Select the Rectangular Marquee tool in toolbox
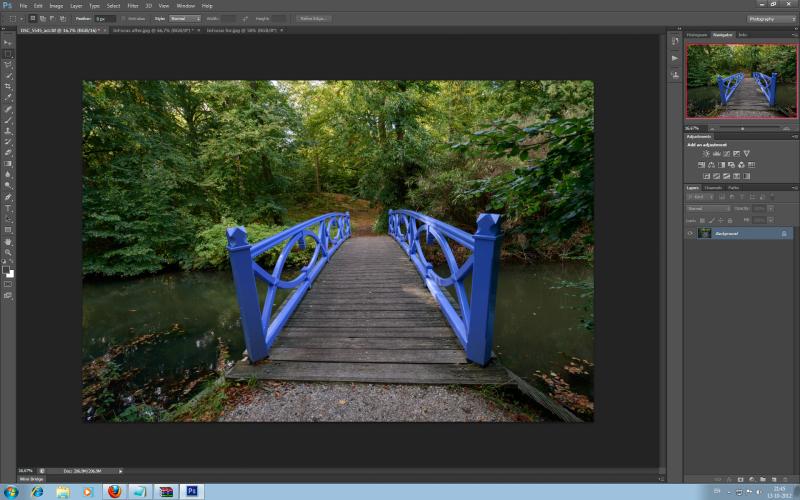Screen dimensions: 800x500 (8, 54)
